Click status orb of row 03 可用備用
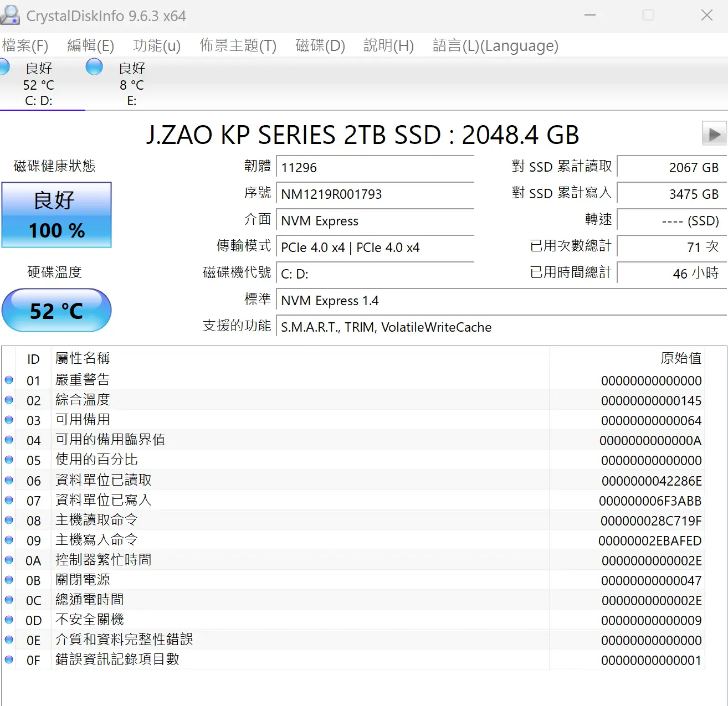Viewport: 728px width, 706px height. point(9,420)
